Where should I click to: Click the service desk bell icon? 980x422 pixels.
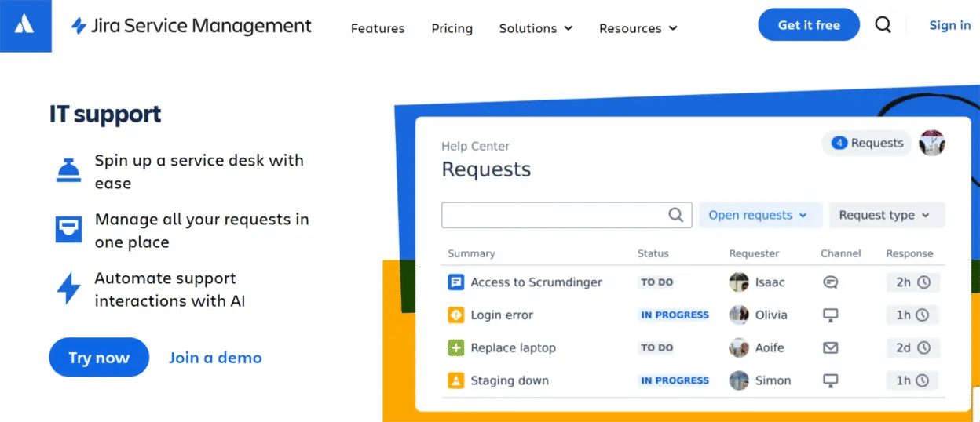tap(68, 170)
